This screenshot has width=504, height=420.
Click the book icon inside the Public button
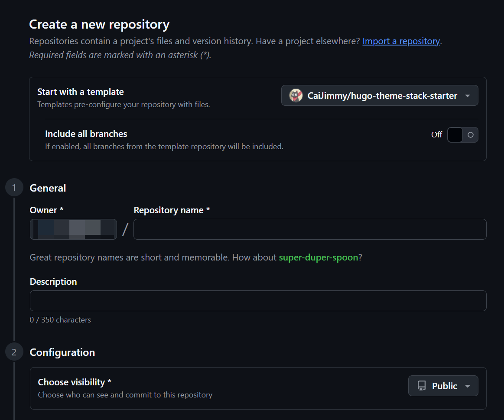(x=422, y=386)
